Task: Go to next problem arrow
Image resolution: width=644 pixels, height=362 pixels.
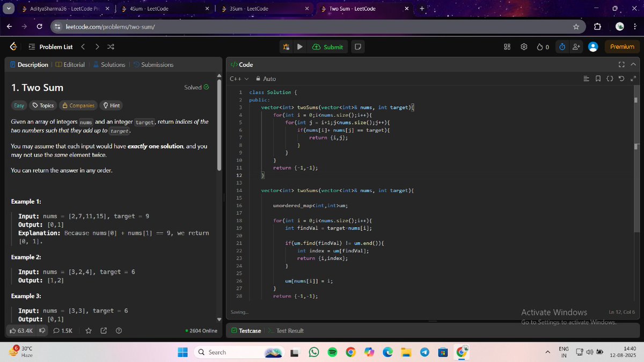Action: click(x=97, y=47)
